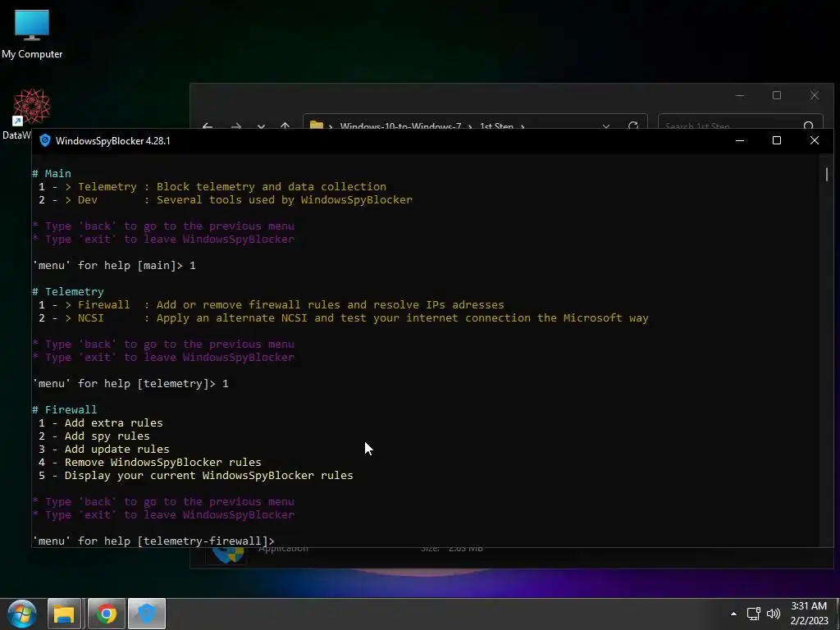Click the '[main]> 1' prompt line
This screenshot has width=840, height=630.
(x=114, y=265)
